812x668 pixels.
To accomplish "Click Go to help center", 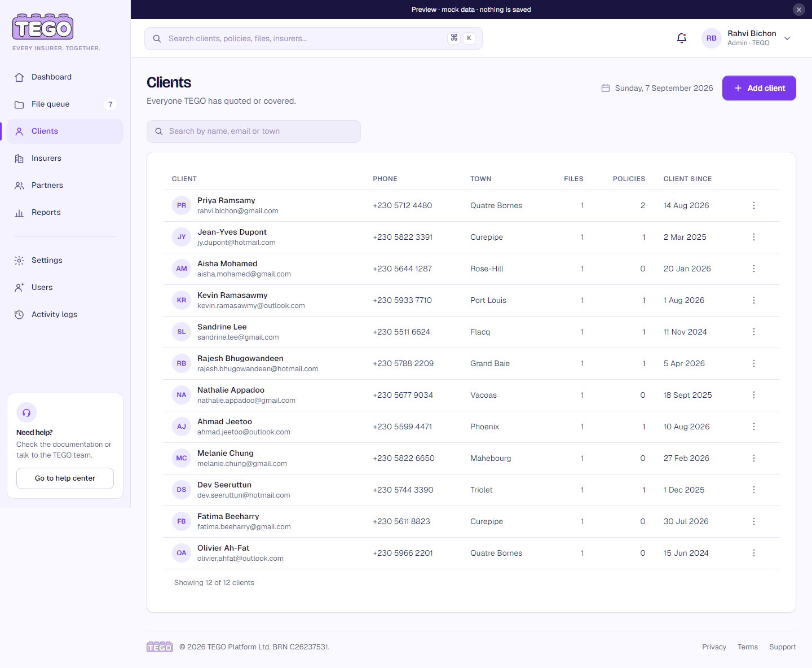I will pos(65,478).
